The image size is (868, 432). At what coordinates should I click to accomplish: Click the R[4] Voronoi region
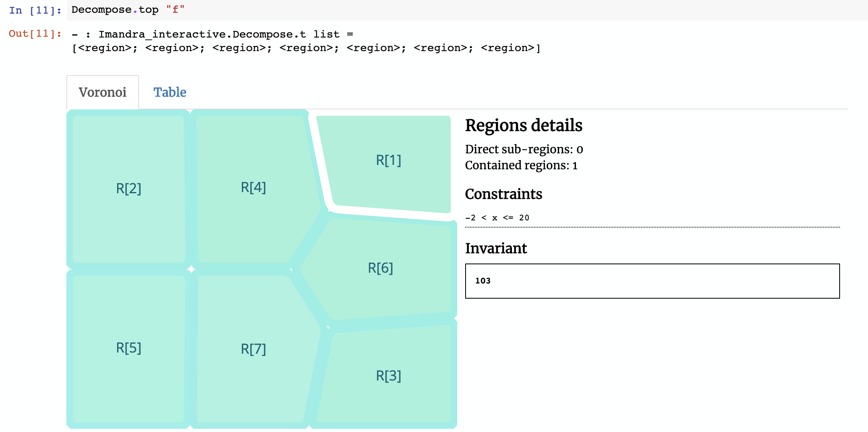(x=253, y=187)
